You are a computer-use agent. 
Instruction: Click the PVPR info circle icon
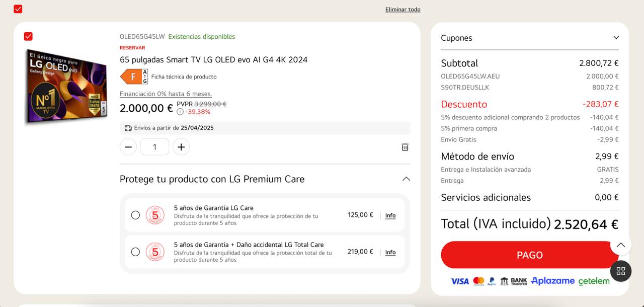(x=180, y=112)
